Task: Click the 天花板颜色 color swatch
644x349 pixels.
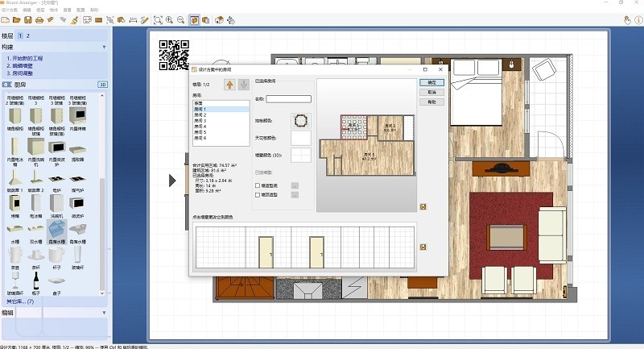Action: [x=301, y=138]
